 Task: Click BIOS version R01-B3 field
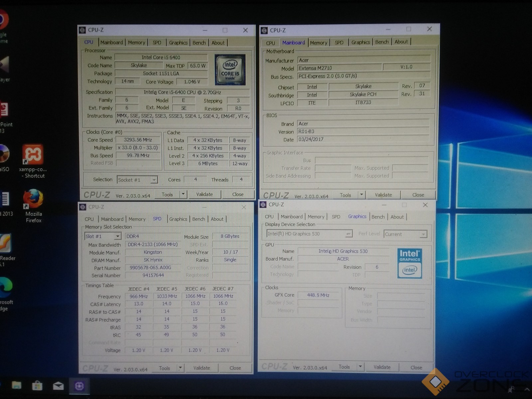363,131
